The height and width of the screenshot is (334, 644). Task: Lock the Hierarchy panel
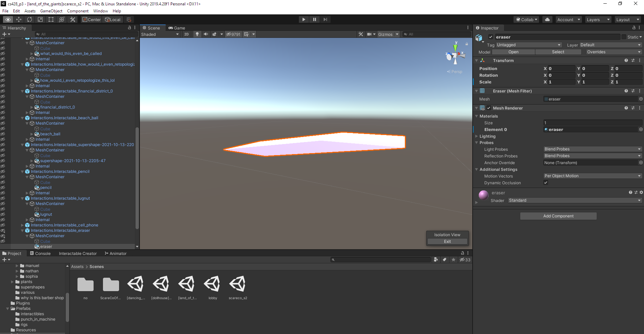(x=129, y=28)
